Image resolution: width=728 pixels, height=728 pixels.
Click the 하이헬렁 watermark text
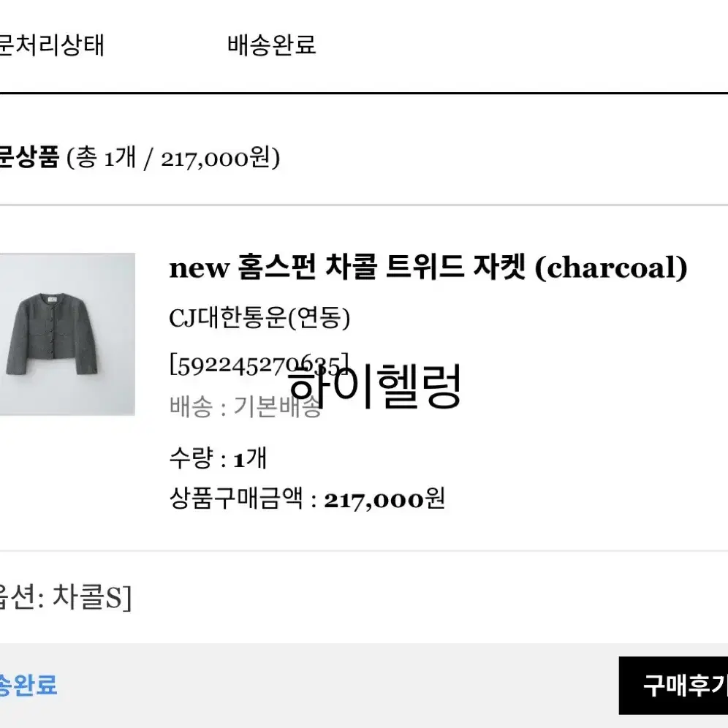pyautogui.click(x=375, y=386)
